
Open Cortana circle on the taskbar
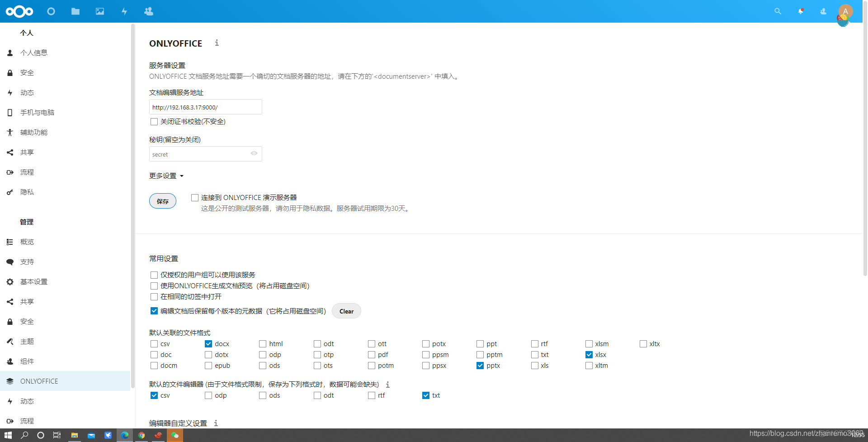point(41,435)
